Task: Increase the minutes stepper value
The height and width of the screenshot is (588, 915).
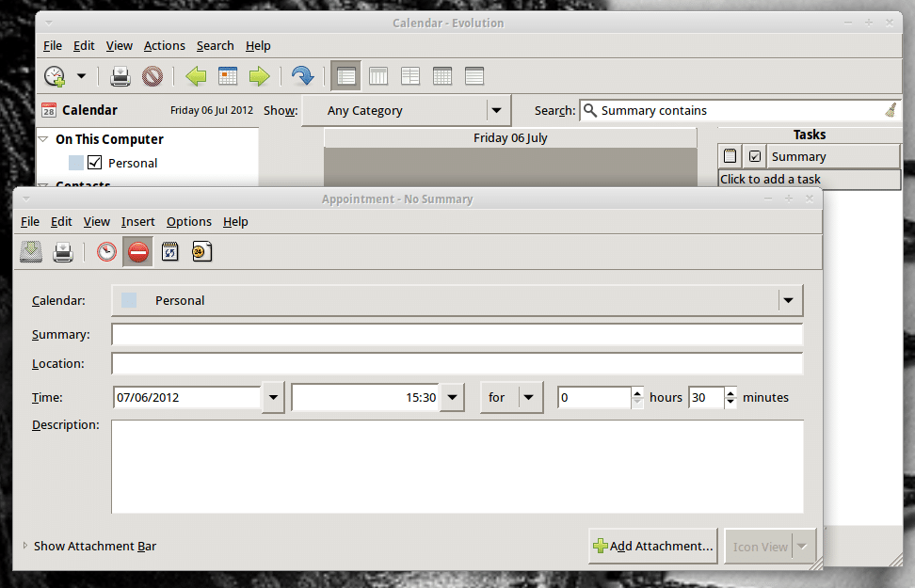Action: coord(730,392)
